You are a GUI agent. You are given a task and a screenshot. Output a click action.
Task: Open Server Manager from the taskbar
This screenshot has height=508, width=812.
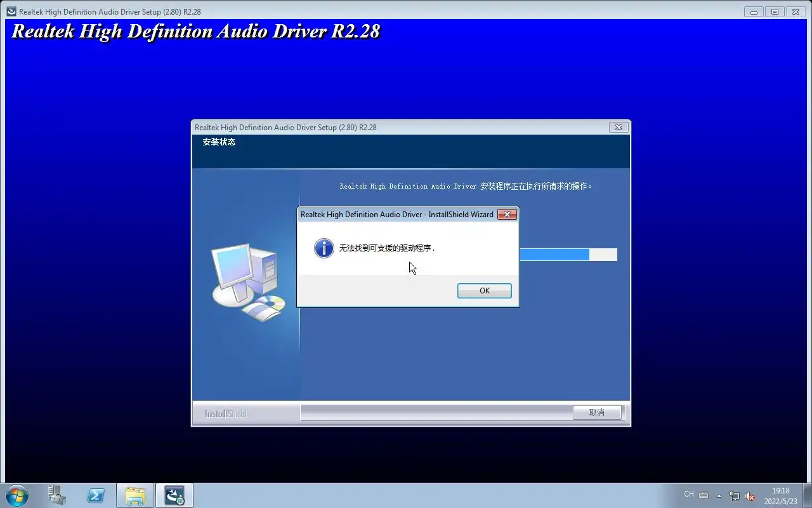pyautogui.click(x=56, y=495)
